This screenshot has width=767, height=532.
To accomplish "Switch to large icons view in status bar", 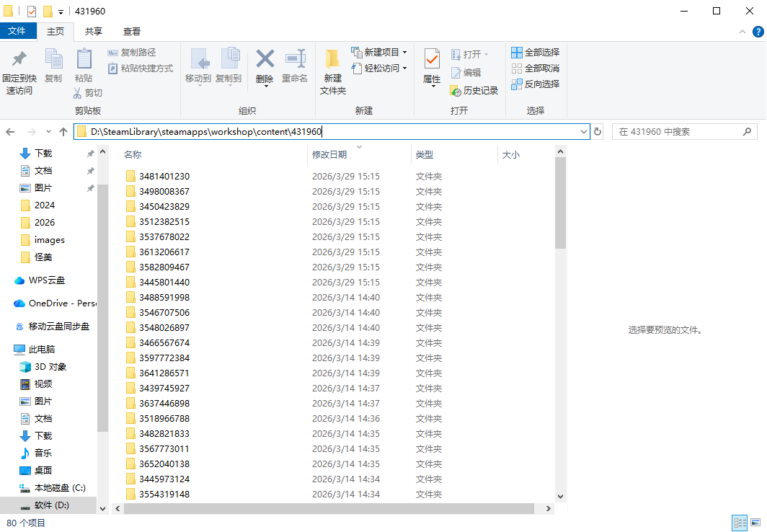I will tap(755, 523).
